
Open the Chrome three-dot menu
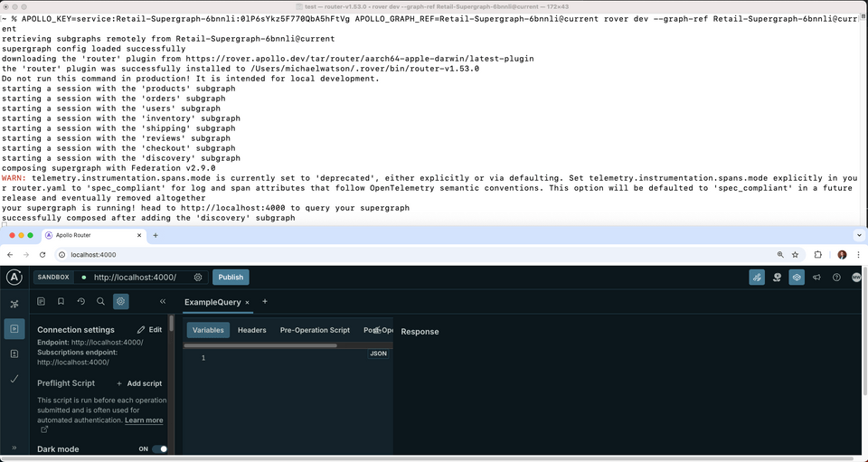point(859,255)
